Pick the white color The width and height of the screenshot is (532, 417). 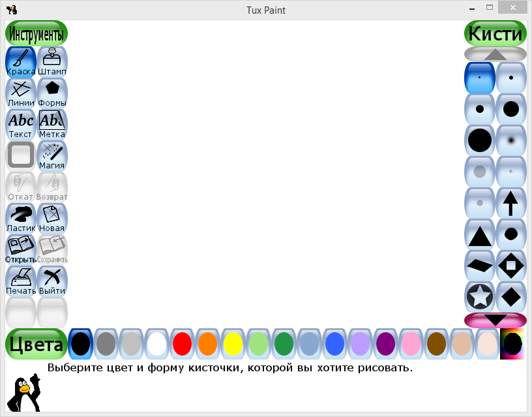tap(156, 344)
